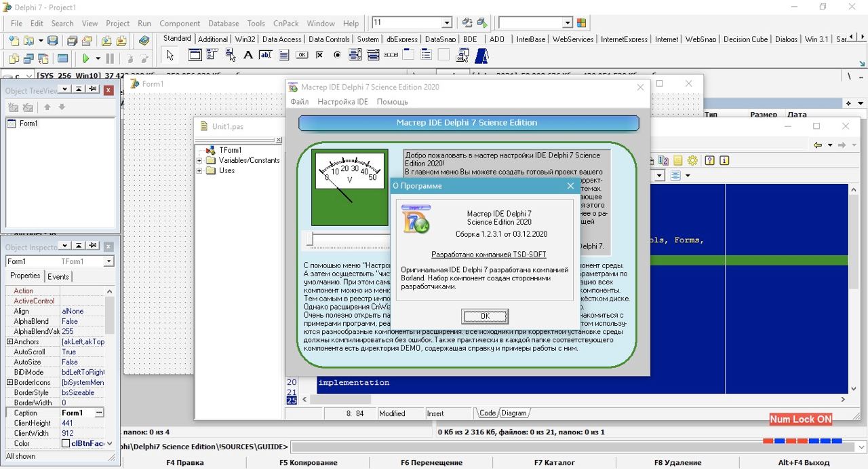This screenshot has height=469, width=868.
Task: Open the Form1 object selector dropdown
Action: (x=108, y=261)
